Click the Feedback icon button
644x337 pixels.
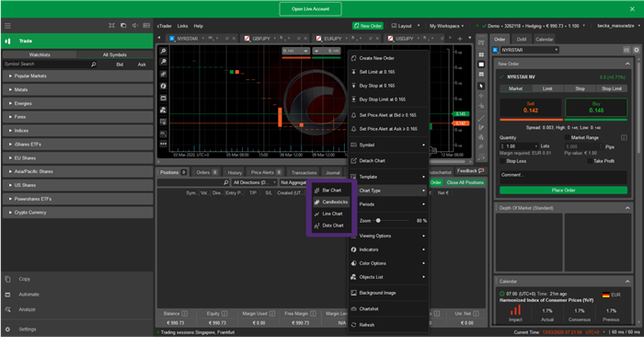[x=470, y=171]
